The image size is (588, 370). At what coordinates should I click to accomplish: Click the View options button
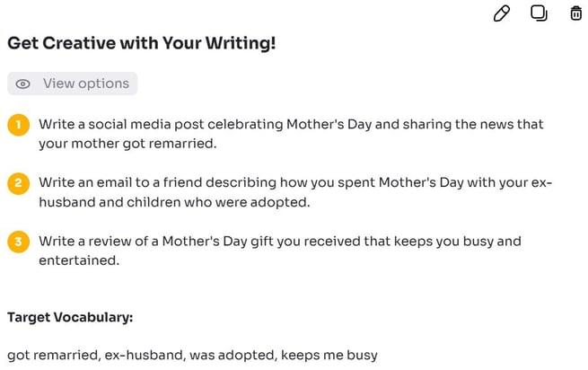pyautogui.click(x=73, y=84)
